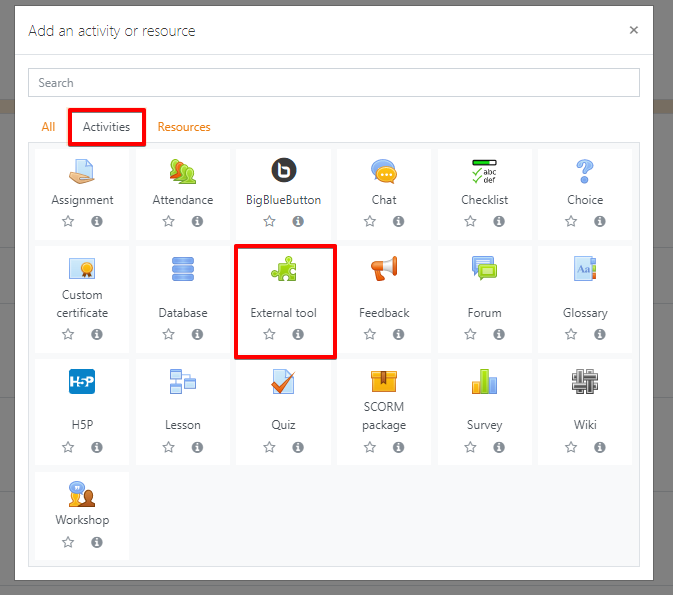Viewport: 673px width, 595px height.
Task: Show info for the Checklist activity
Action: click(x=499, y=222)
